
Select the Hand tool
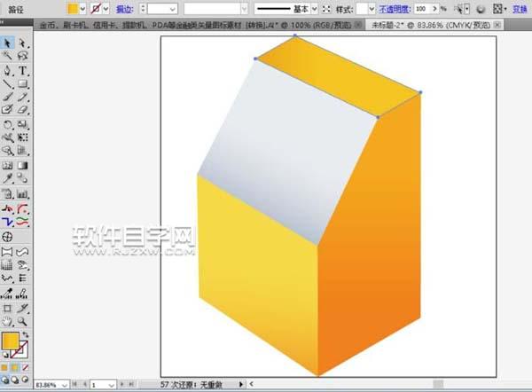click(x=7, y=321)
